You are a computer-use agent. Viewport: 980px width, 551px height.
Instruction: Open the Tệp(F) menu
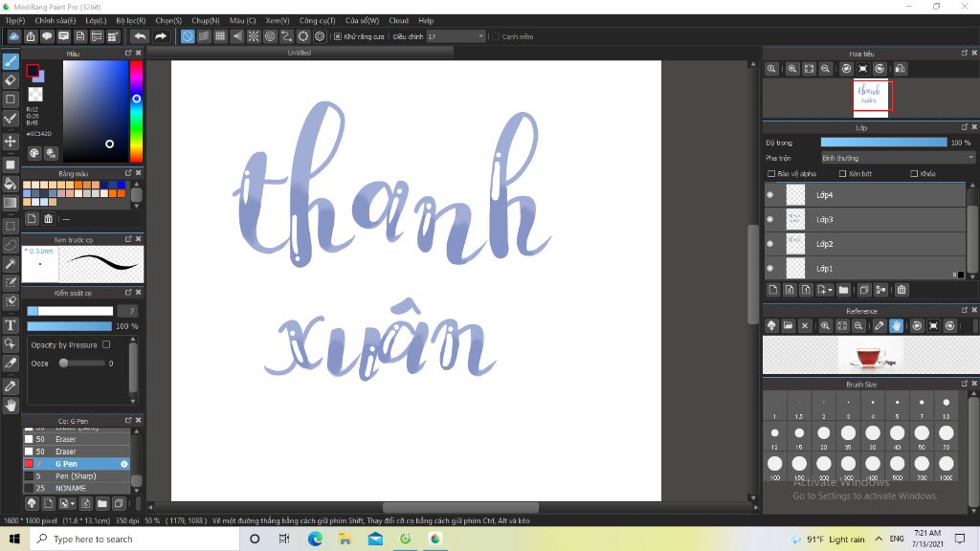point(15,21)
